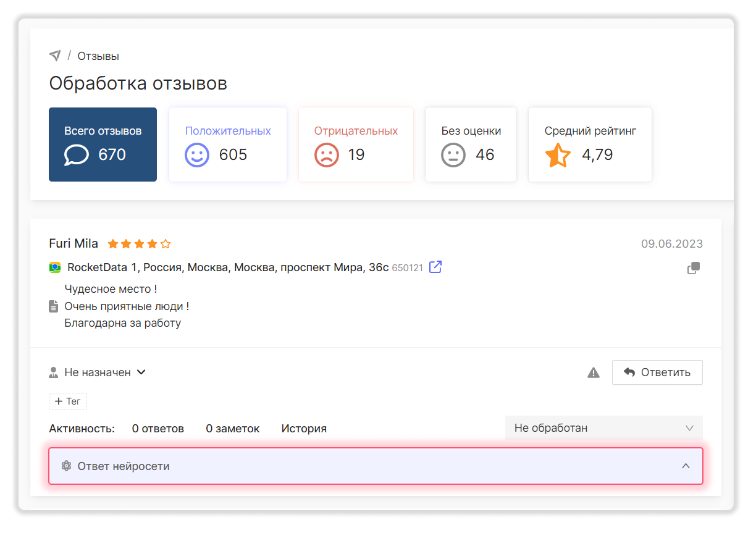The image size is (756, 533).
Task: Switch to the История tab
Action: [x=304, y=428]
